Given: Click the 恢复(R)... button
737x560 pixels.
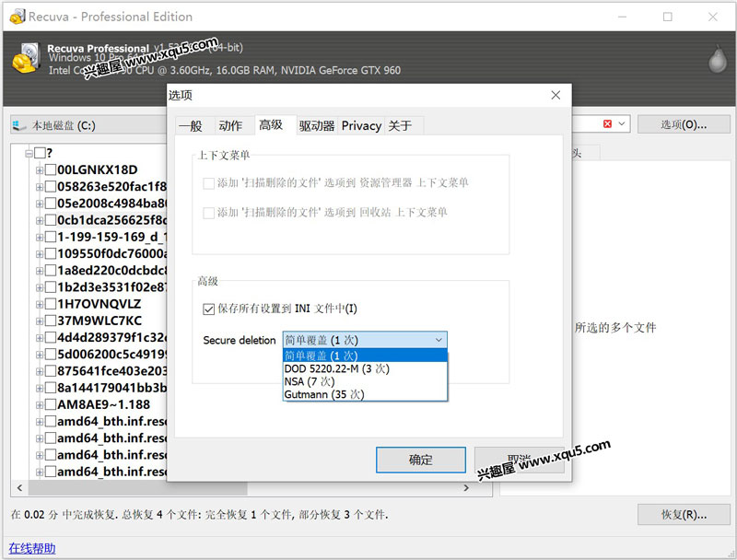Looking at the screenshot, I should pyautogui.click(x=684, y=515).
